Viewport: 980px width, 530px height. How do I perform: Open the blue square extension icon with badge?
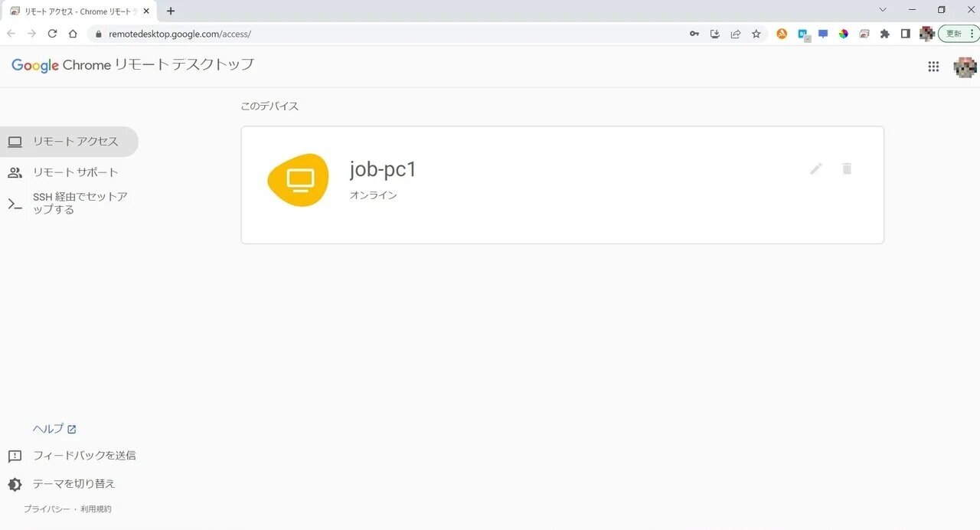(803, 34)
